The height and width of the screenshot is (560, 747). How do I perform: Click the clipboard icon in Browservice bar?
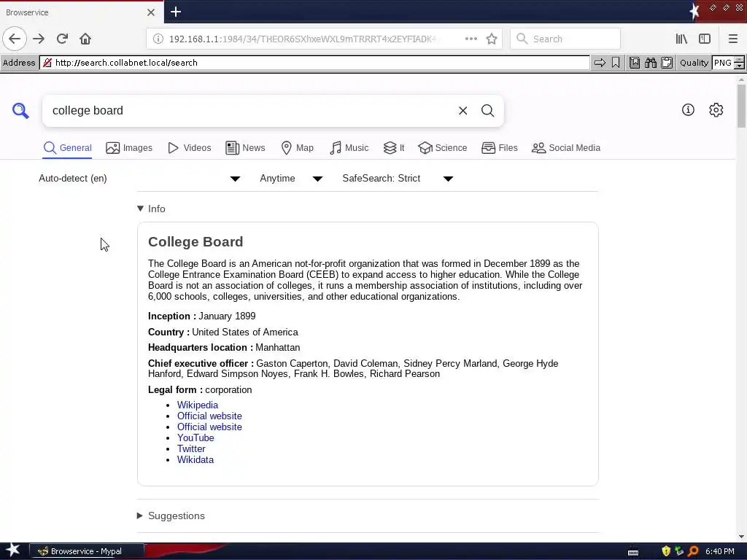pyautogui.click(x=667, y=63)
